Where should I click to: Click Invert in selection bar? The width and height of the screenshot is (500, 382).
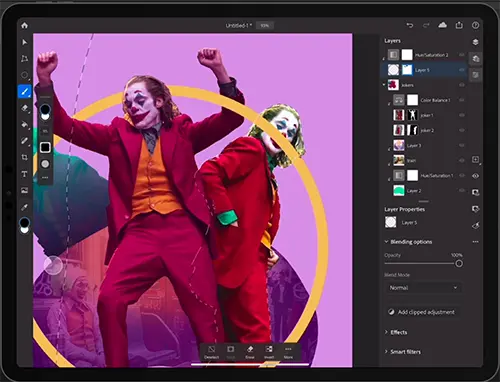[x=269, y=352]
